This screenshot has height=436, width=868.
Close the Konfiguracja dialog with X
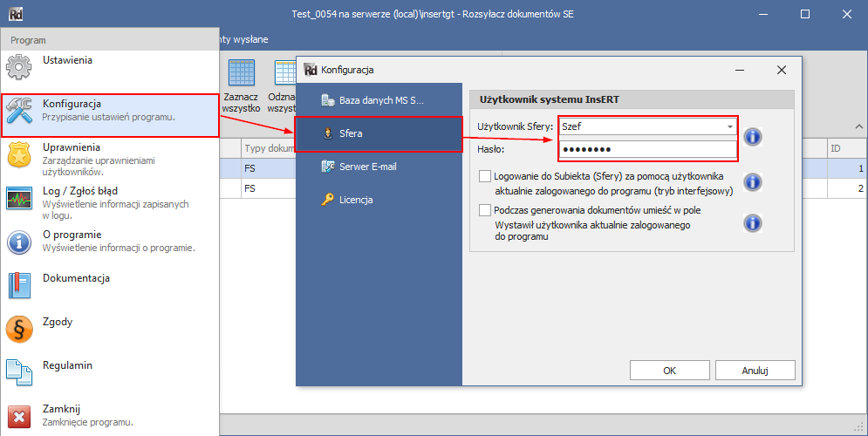(782, 70)
